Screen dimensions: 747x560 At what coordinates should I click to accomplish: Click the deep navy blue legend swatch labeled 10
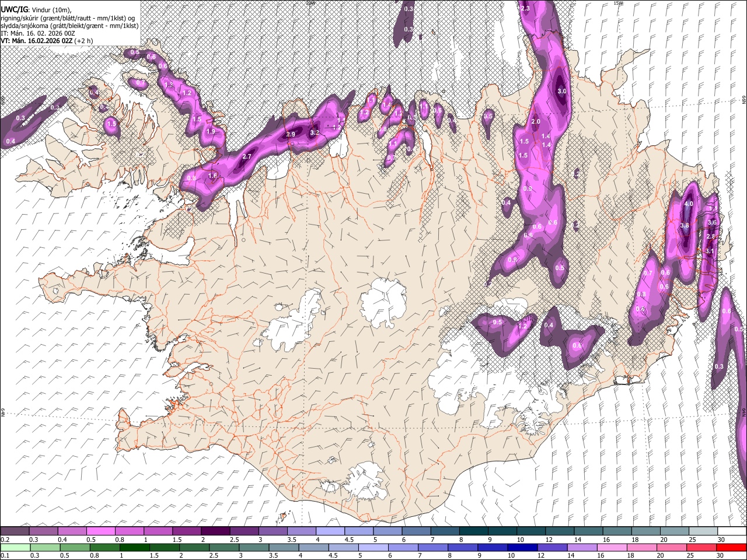pos(522,547)
